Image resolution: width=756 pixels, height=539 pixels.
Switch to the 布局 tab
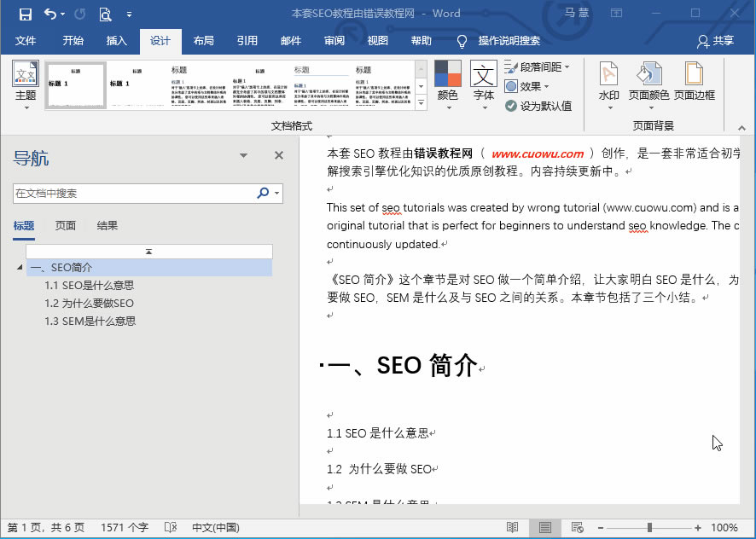203,40
